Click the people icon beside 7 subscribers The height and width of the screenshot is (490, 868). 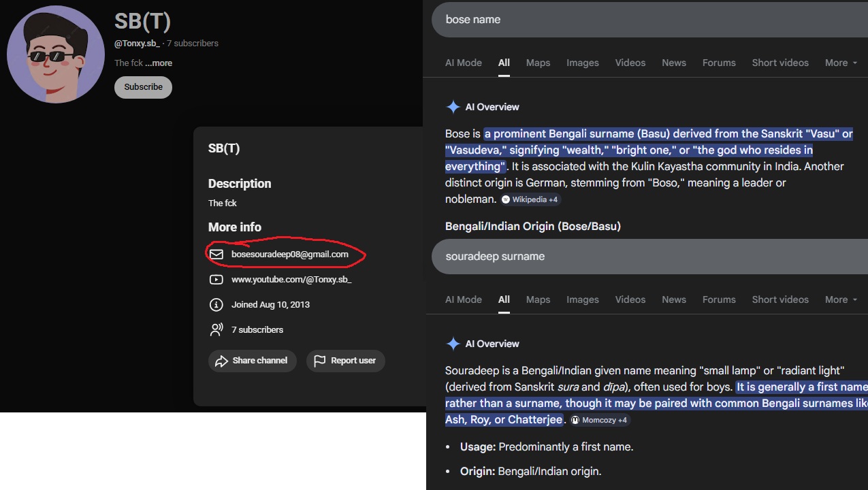coord(216,329)
